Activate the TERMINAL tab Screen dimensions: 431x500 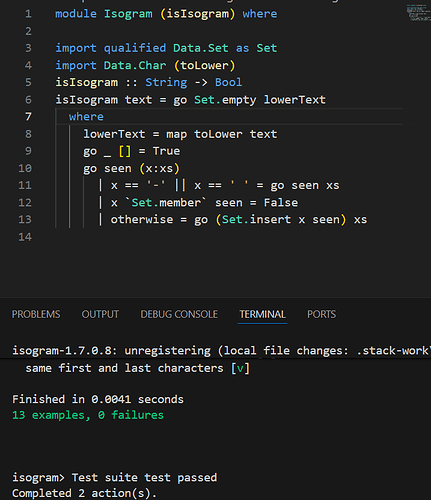(262, 314)
